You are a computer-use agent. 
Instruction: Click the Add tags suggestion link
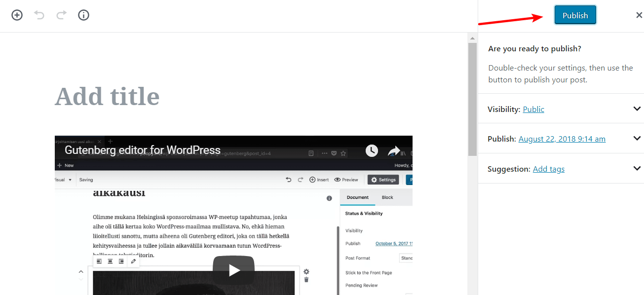549,169
